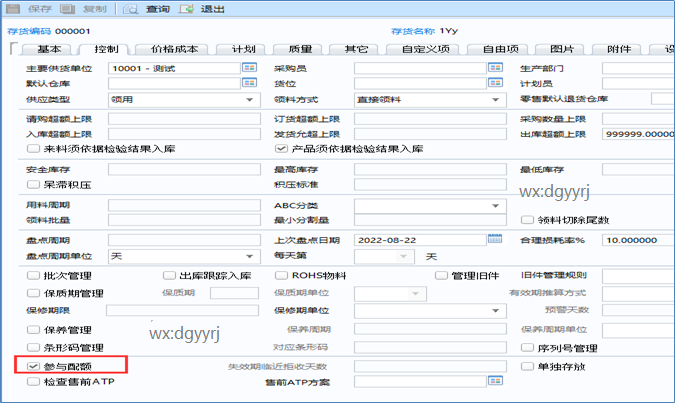Open calendar for 上次盘点日期
The image size is (675, 403).
[495, 239]
